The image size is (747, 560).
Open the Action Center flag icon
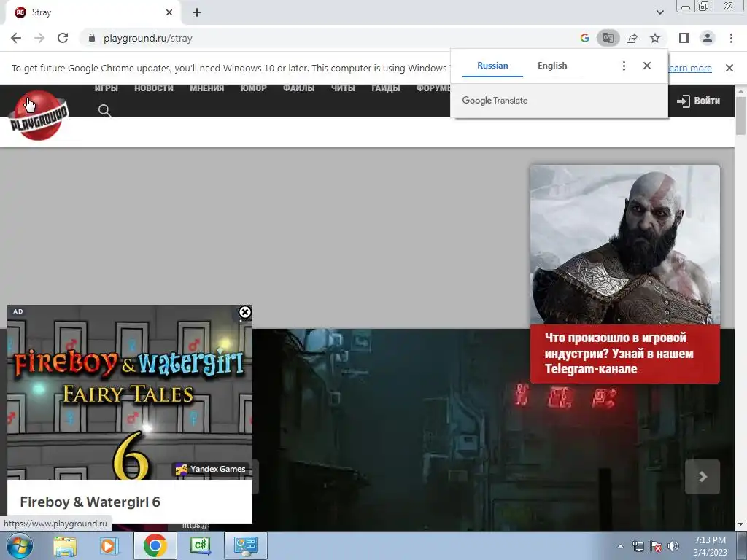pos(656,546)
